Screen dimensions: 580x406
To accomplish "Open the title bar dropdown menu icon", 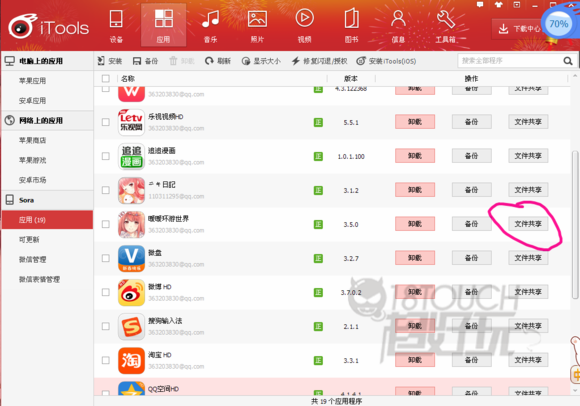I will coord(517,5).
